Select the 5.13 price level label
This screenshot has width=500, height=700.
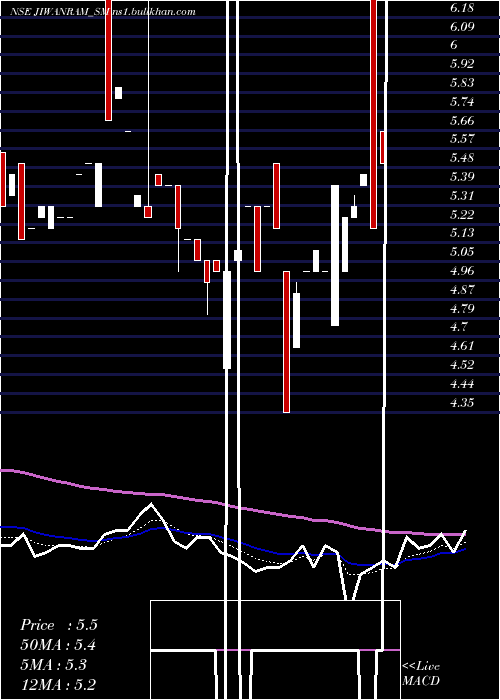coord(462,233)
